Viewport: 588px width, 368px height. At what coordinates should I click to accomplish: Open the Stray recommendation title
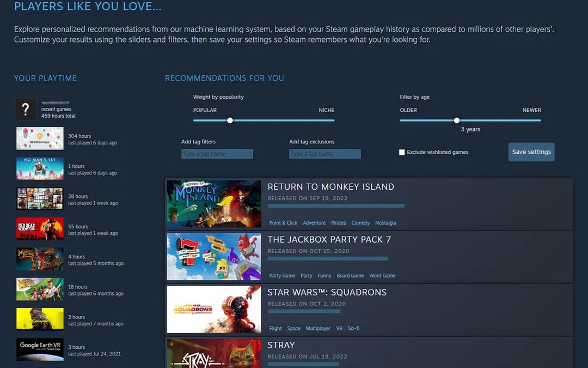pyautogui.click(x=281, y=345)
